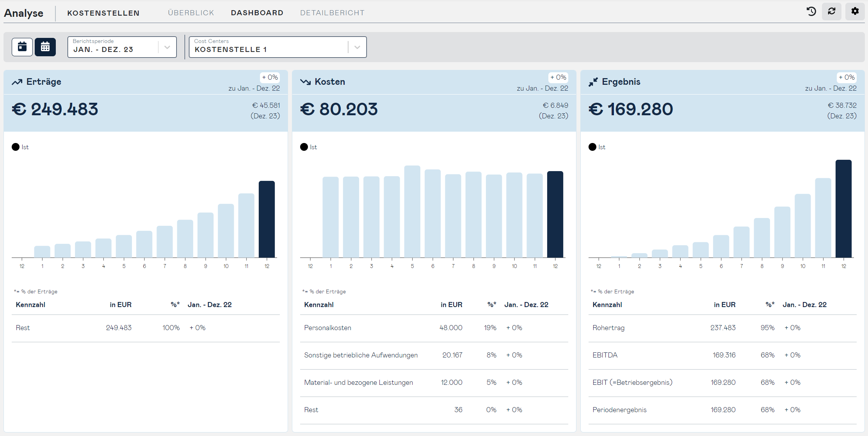Select December bar in Erträge chart
Image resolution: width=868 pixels, height=436 pixels.
pyautogui.click(x=267, y=219)
